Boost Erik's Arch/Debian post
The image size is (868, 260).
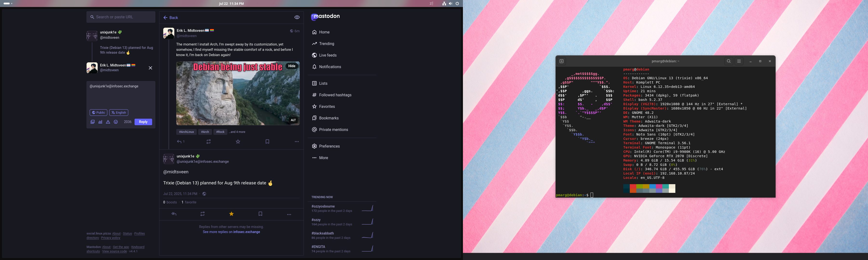click(x=209, y=142)
